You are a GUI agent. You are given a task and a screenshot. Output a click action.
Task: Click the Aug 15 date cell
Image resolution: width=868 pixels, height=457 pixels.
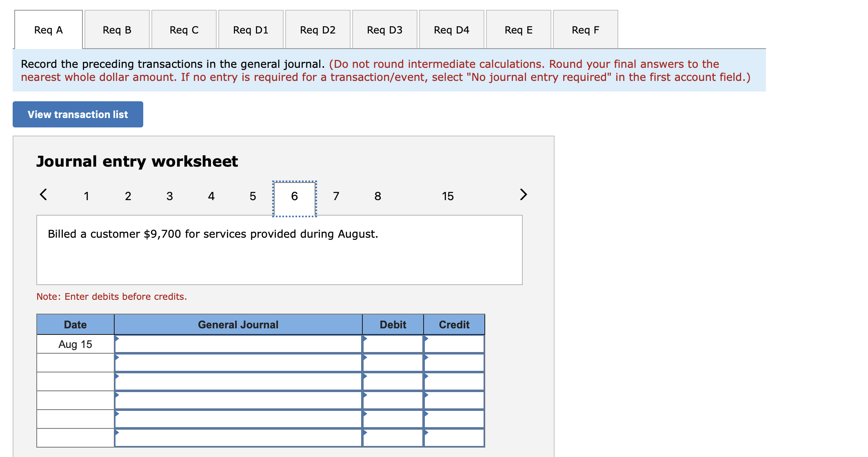pos(75,343)
